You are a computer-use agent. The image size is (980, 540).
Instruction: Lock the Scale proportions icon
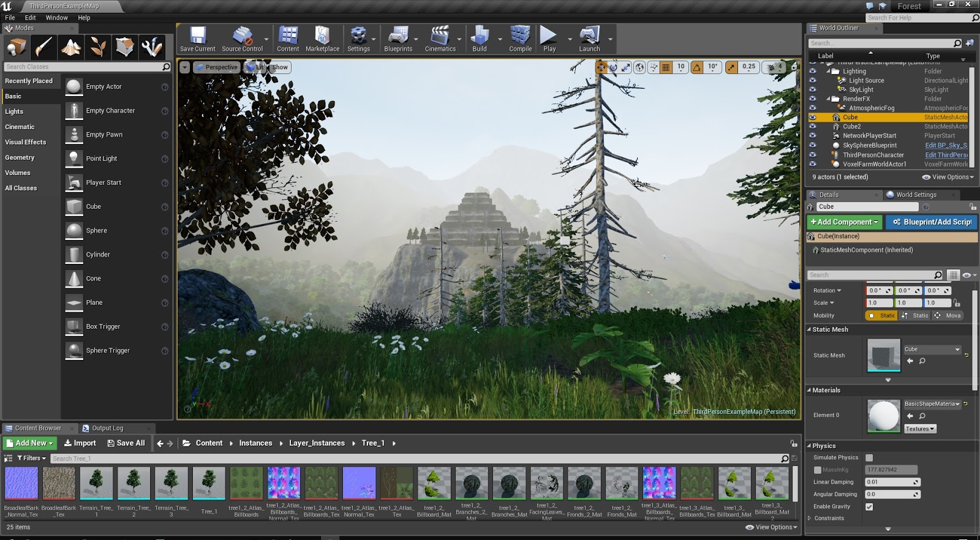click(957, 303)
